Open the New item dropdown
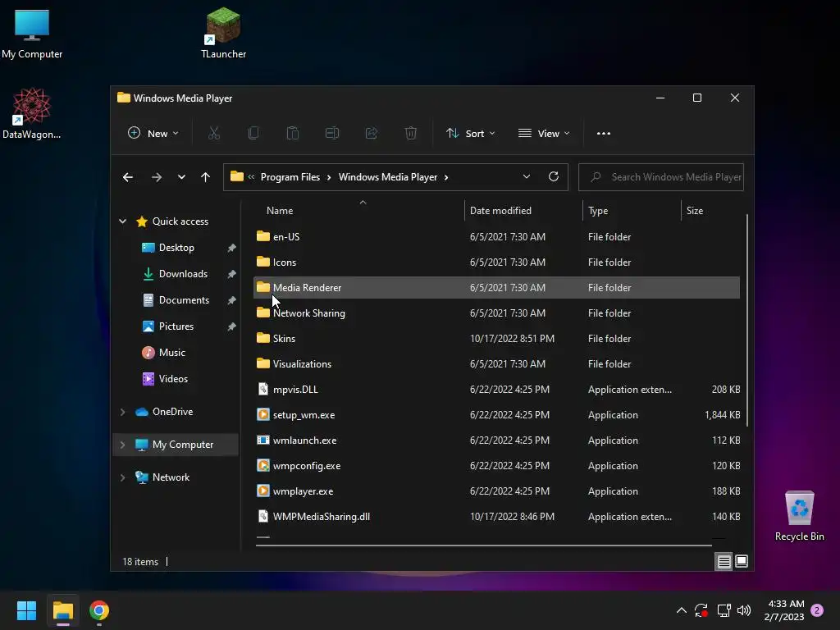Viewport: 840px width, 630px height. tap(153, 134)
